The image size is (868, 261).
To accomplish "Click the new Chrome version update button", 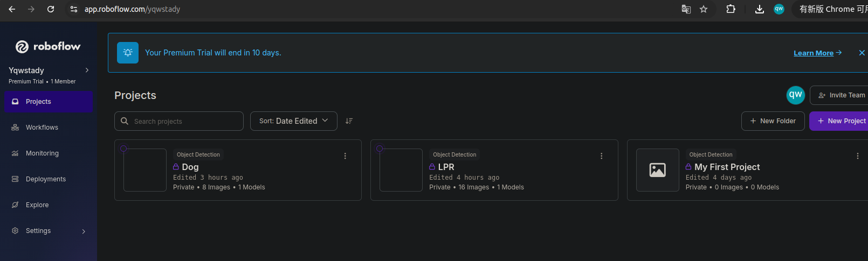I will pyautogui.click(x=831, y=9).
